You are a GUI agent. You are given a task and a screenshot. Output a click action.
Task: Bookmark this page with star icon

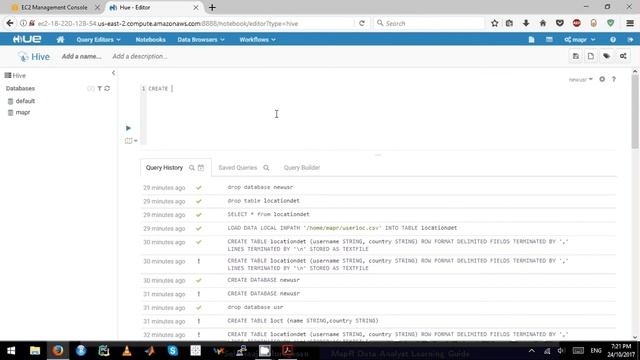(494, 23)
